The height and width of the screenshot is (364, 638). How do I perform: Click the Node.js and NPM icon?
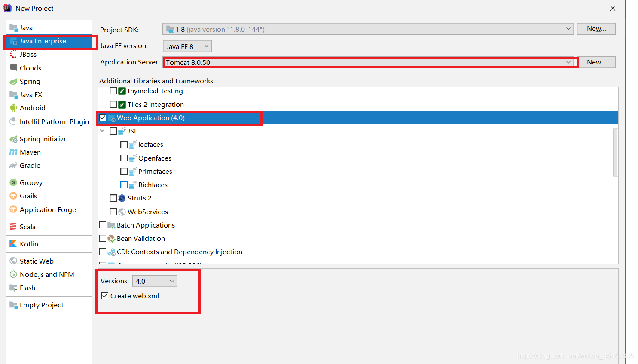pos(13,275)
